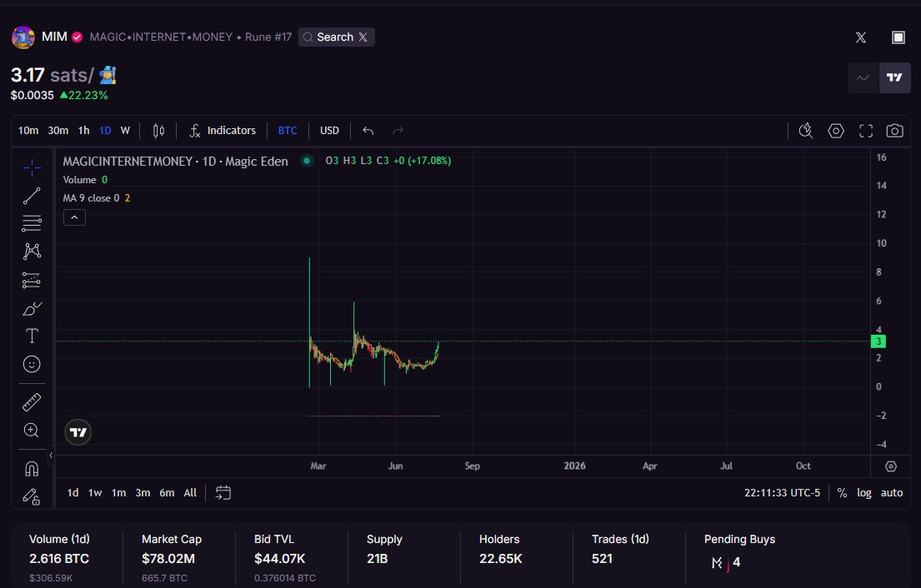Open the emoji icons tool

pyautogui.click(x=32, y=365)
